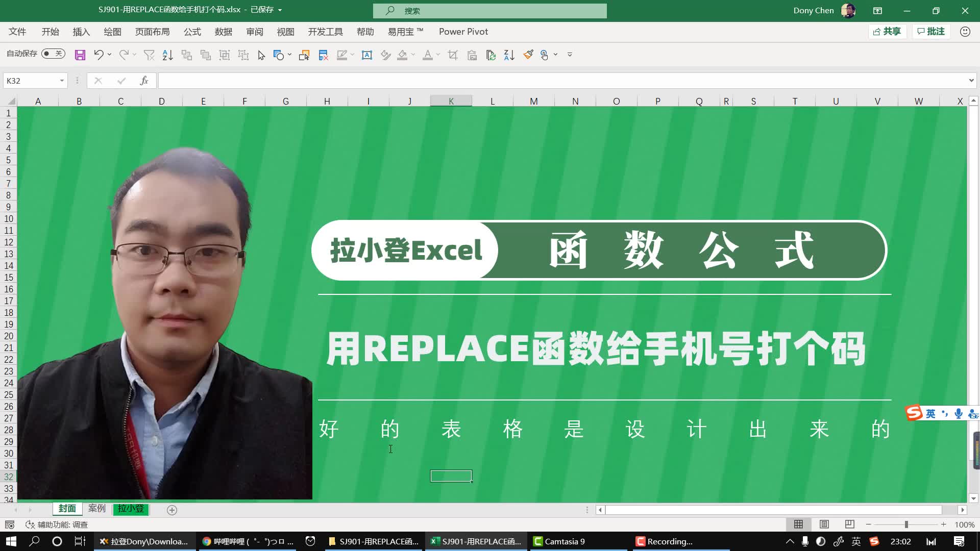
Task: Open comments with the 批注 button
Action: tap(930, 31)
